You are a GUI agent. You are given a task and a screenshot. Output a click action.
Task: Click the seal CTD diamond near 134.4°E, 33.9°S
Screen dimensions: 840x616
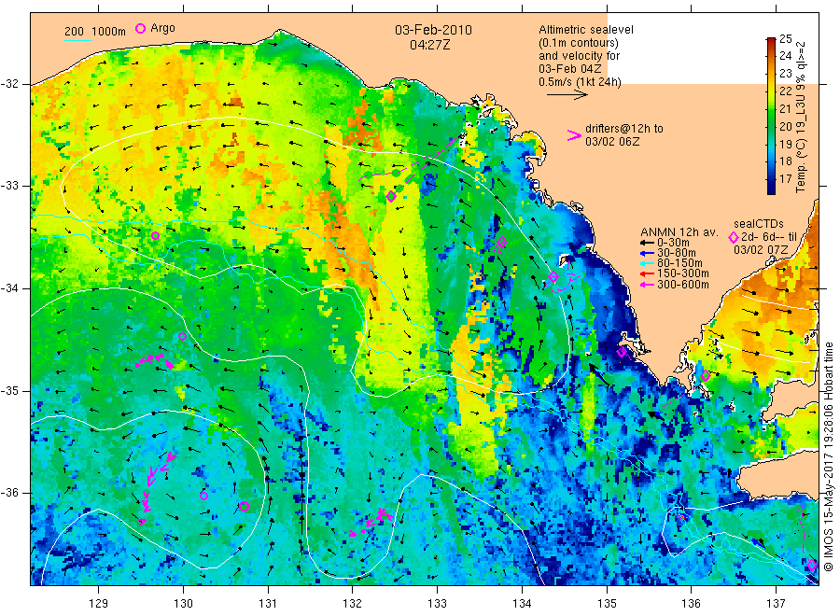[553, 277]
